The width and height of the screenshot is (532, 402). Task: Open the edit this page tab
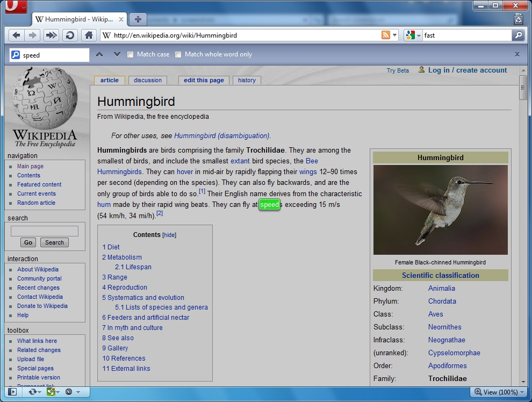[204, 80]
